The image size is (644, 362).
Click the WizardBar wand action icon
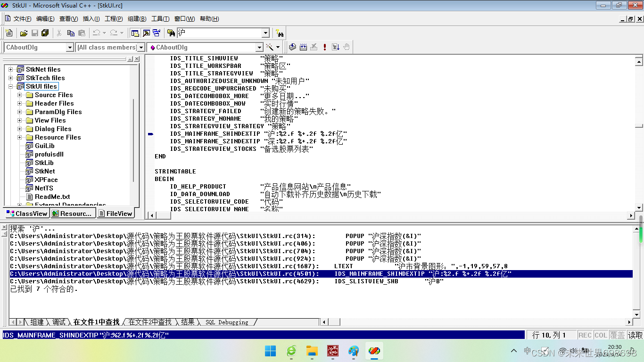tap(270, 47)
